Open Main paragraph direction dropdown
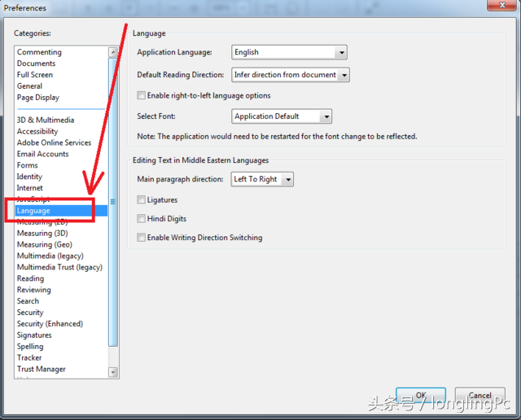The height and width of the screenshot is (420, 521). coord(262,179)
